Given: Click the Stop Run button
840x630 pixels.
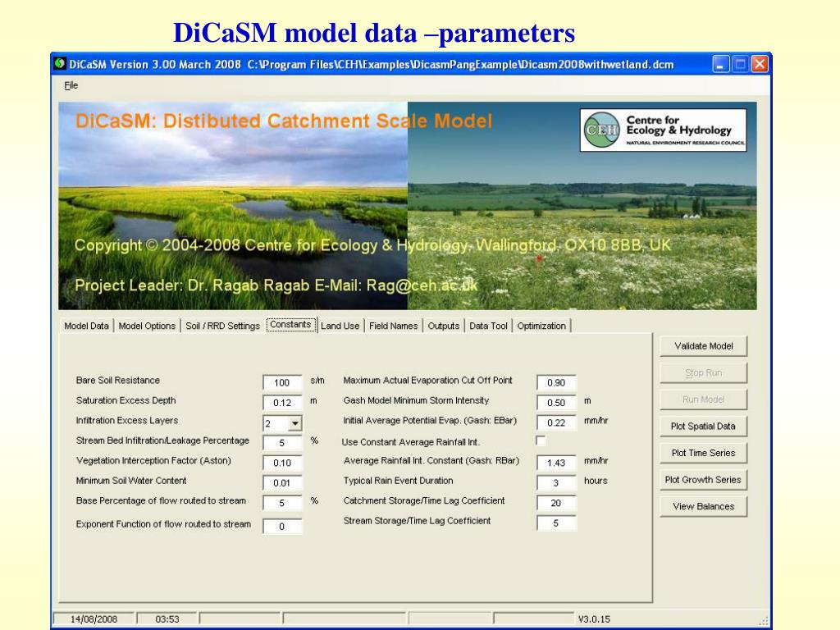Looking at the screenshot, I should point(703,373).
